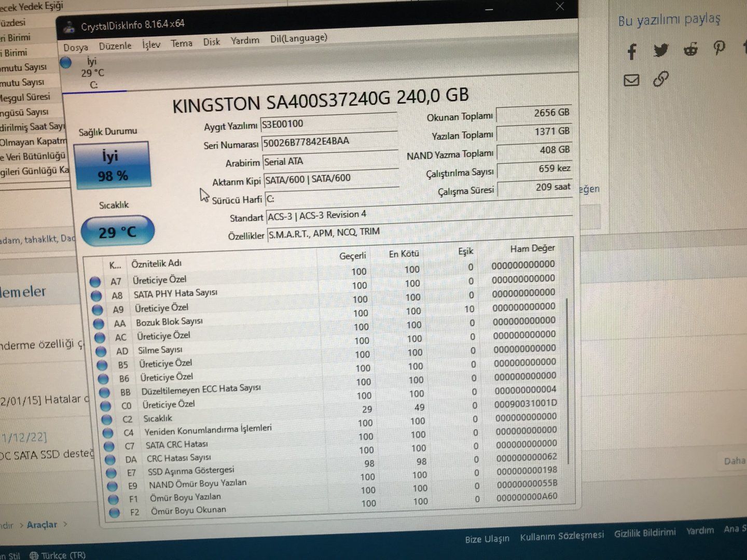This screenshot has width=747, height=560.
Task: Click the status circle of attribute A7
Action: point(95,282)
